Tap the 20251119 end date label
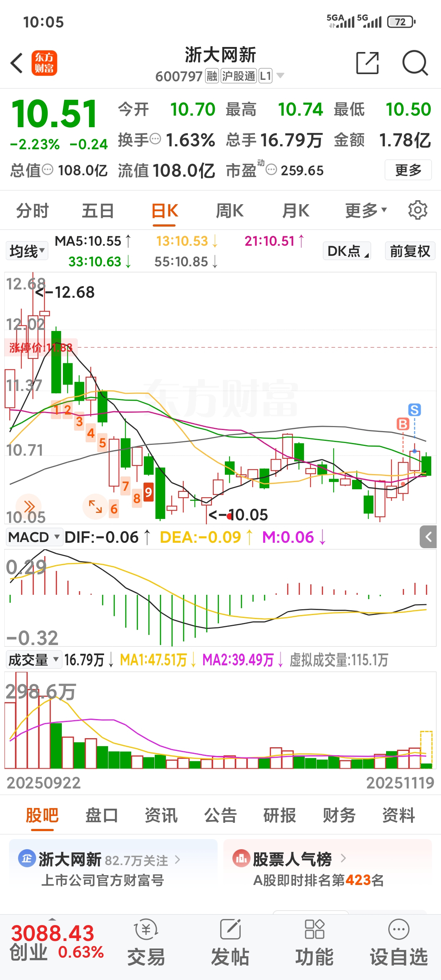This screenshot has width=441, height=980. tap(400, 783)
